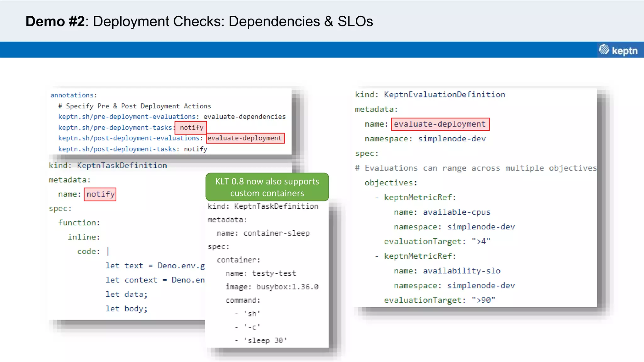Viewport: 644px width, 362px height.
Task: Click the '# Specify Pre & Post Deployment Actions' comment
Action: pyautogui.click(x=135, y=106)
